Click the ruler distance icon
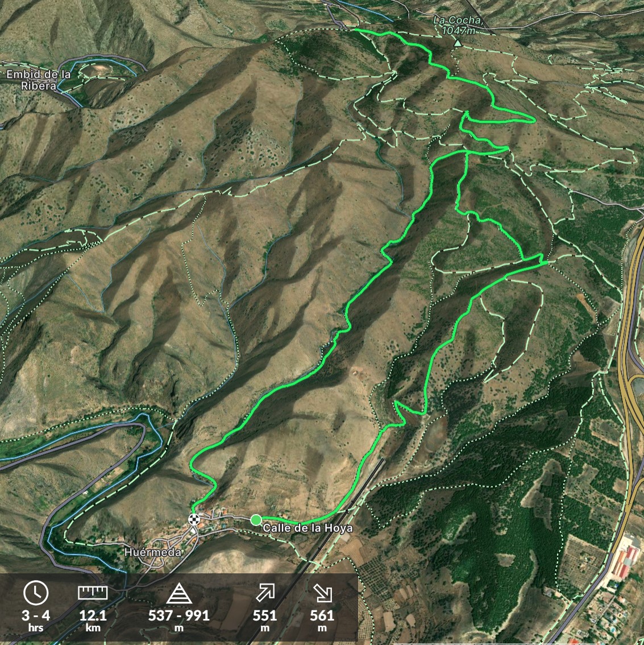 (x=93, y=593)
